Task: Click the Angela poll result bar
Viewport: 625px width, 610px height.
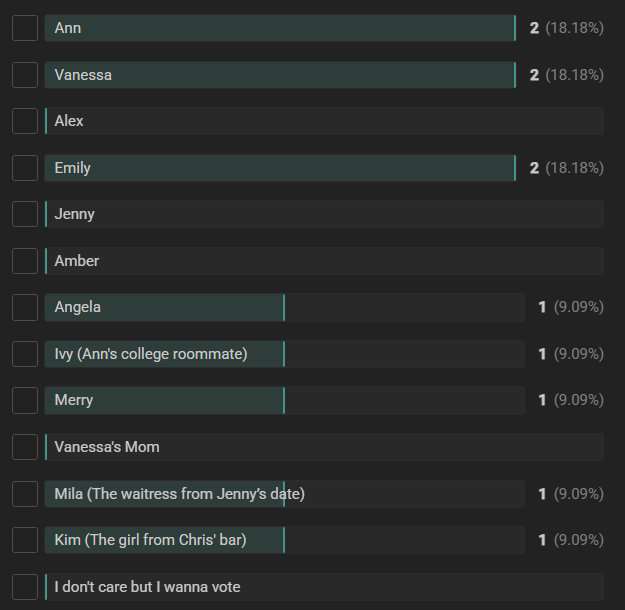Action: point(285,307)
